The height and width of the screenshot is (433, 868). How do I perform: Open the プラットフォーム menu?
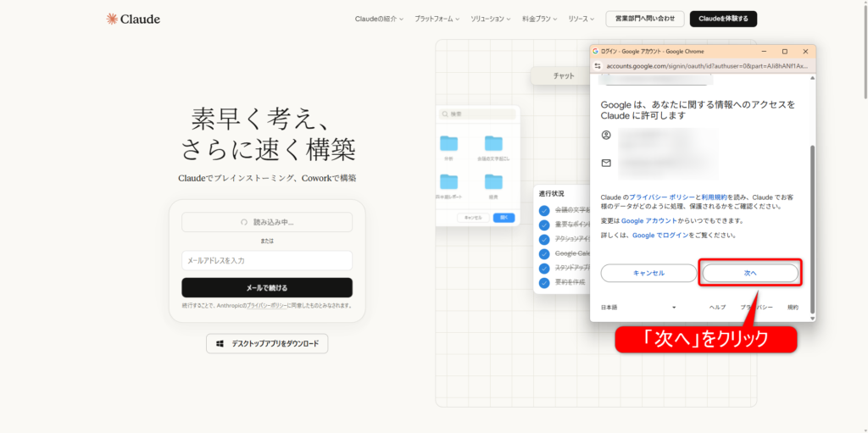click(437, 19)
